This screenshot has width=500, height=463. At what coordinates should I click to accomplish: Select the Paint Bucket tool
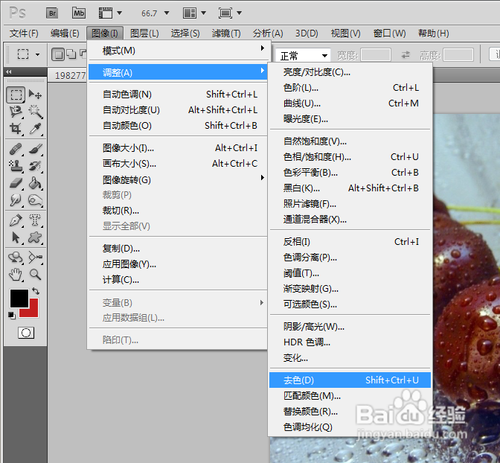pyautogui.click(x=35, y=183)
